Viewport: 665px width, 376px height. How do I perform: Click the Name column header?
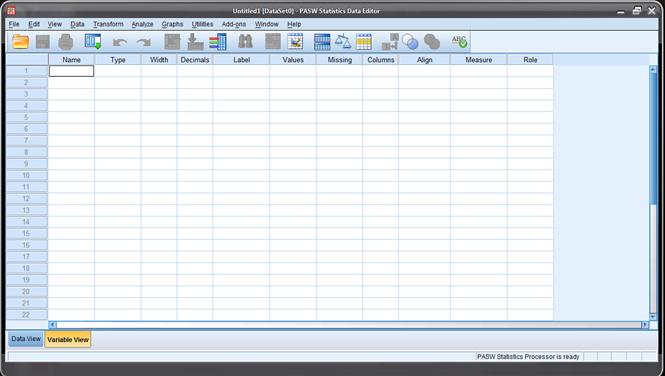71,60
